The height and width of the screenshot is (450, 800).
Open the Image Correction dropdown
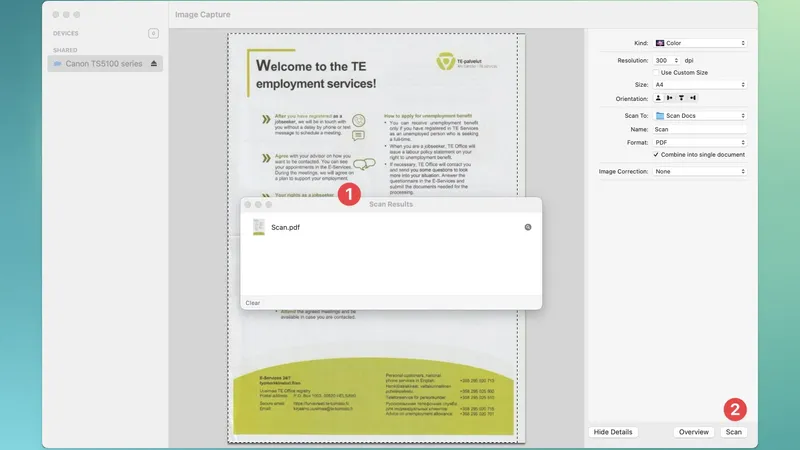(700, 171)
